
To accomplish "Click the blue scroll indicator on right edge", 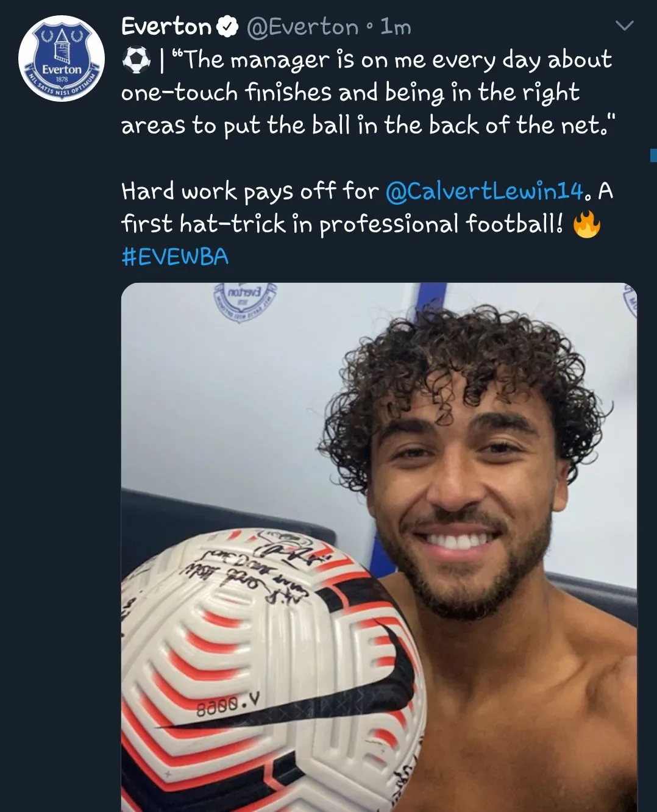I will point(653,154).
